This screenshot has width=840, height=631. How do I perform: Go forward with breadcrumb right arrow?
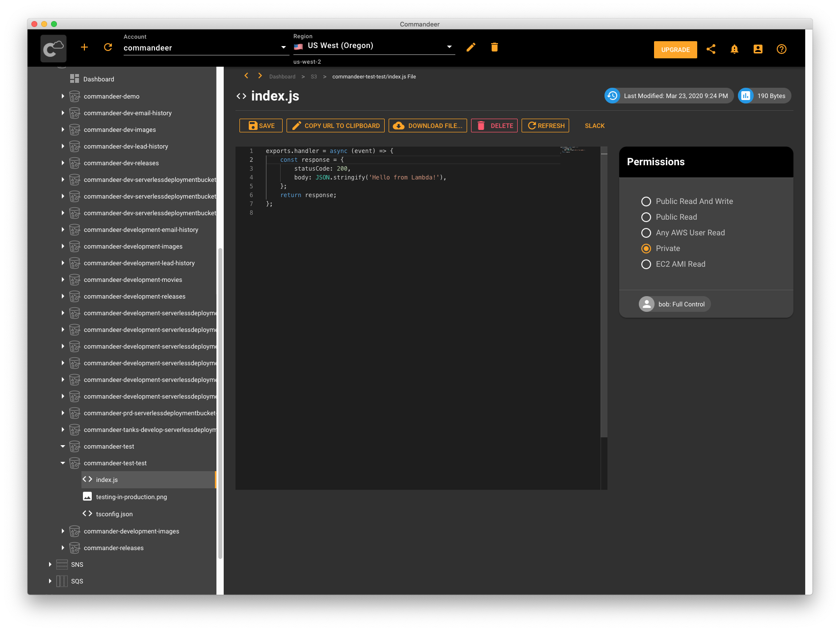click(x=260, y=76)
